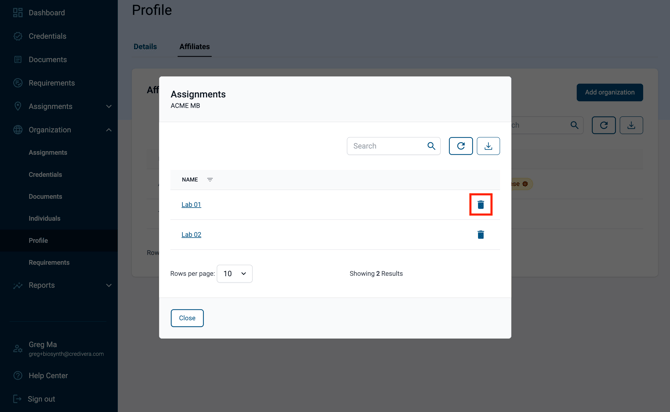
Task: Delete Lab 01 with its trash icon
Action: (x=481, y=205)
